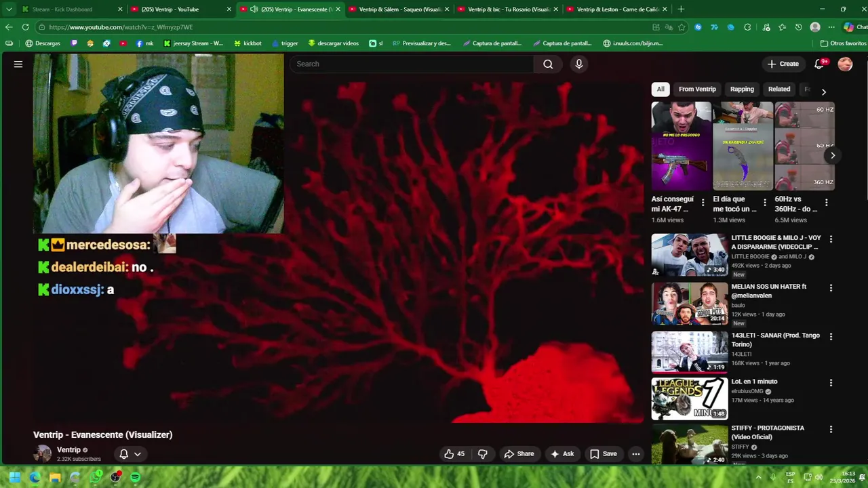Show next Shorts with the right arrow
Screen dimensions: 868x488
[833, 155]
